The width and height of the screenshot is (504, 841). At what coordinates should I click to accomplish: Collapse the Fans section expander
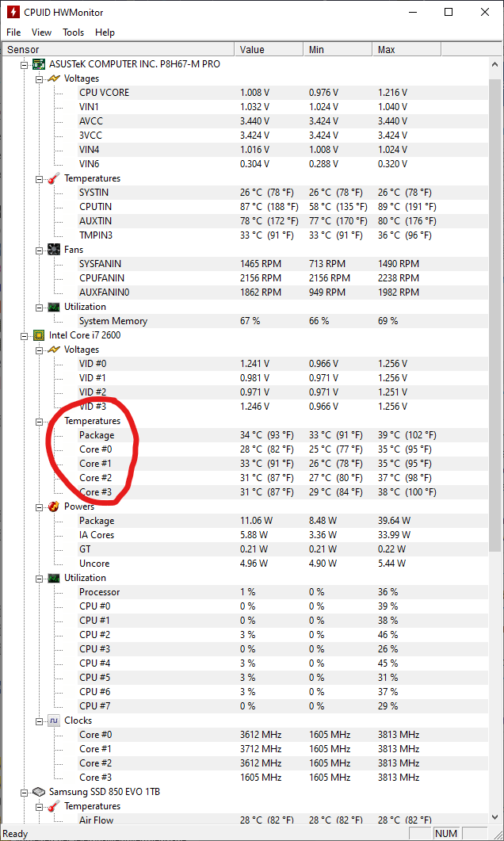pyautogui.click(x=39, y=250)
